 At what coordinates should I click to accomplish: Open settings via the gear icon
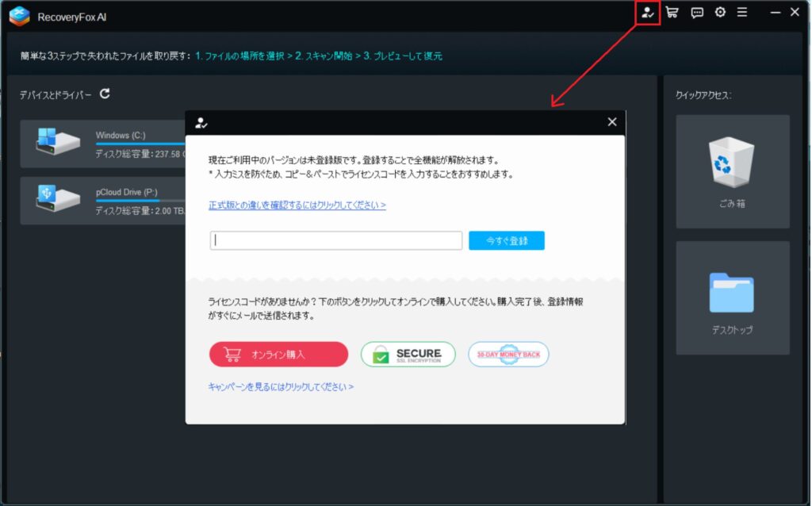(x=720, y=13)
